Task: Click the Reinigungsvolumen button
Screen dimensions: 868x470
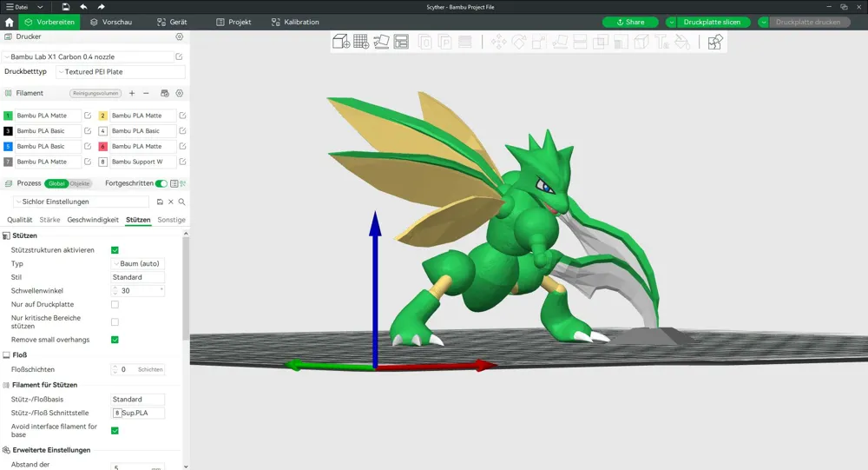Action: (95, 93)
